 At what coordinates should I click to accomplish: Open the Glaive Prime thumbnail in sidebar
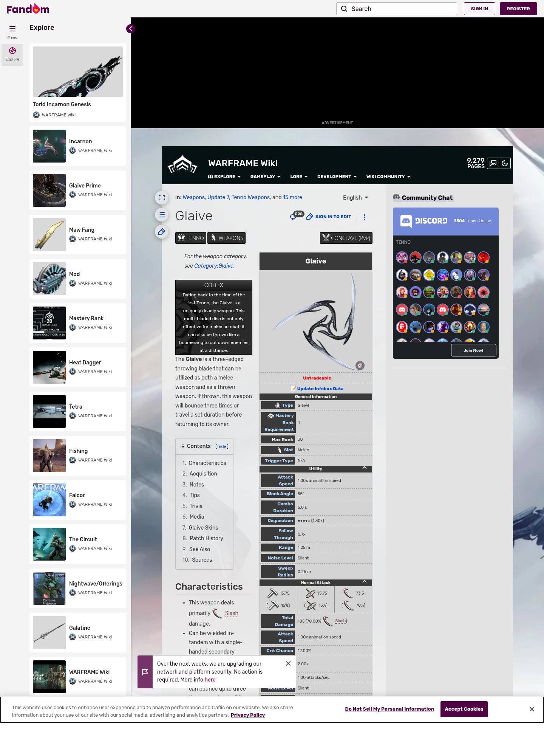tap(49, 190)
